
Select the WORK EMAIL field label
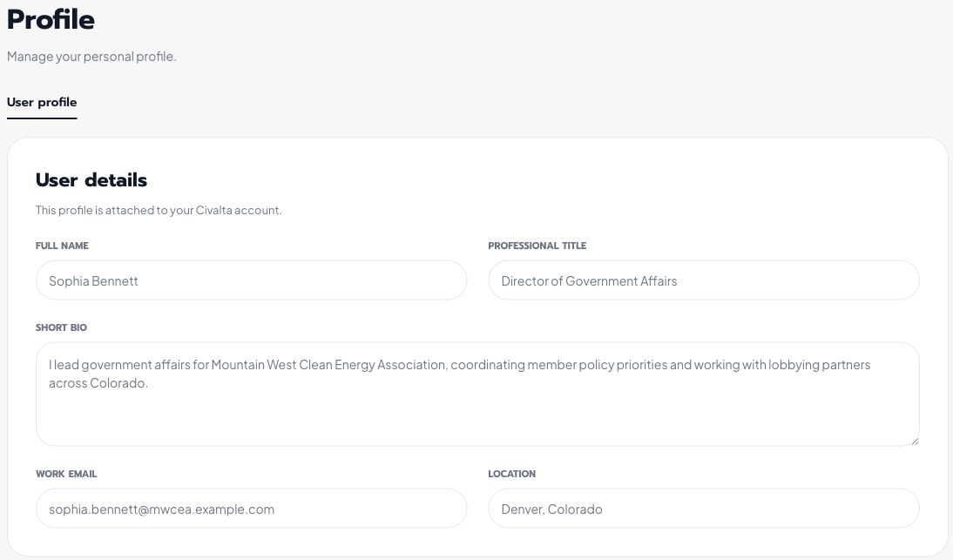(x=66, y=474)
